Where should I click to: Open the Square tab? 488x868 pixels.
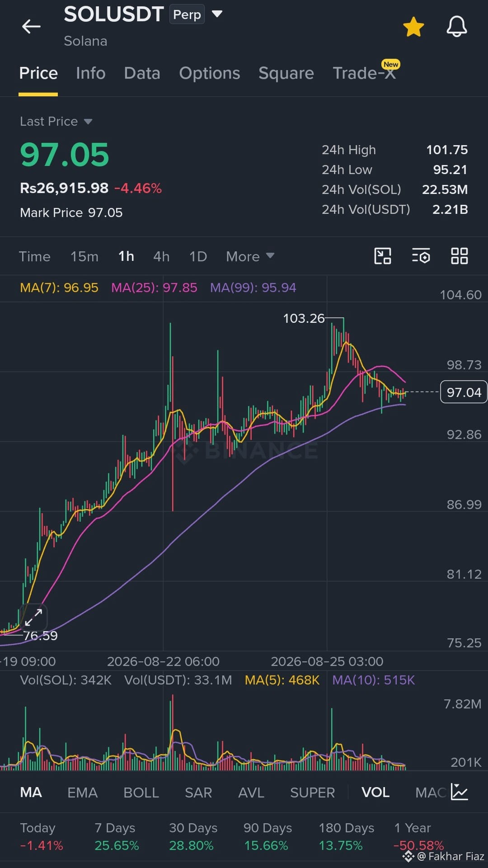(286, 73)
